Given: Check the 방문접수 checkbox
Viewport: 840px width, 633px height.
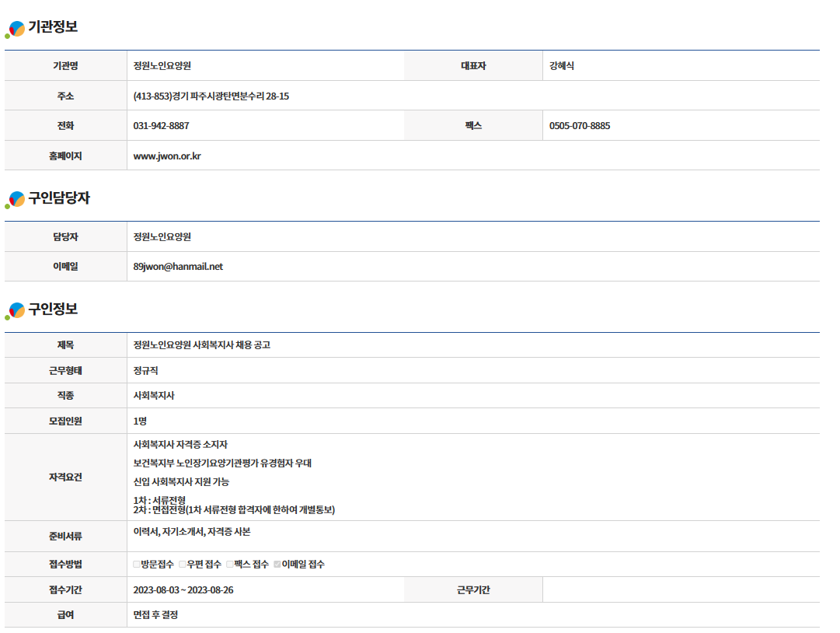Looking at the screenshot, I should pos(137,565).
